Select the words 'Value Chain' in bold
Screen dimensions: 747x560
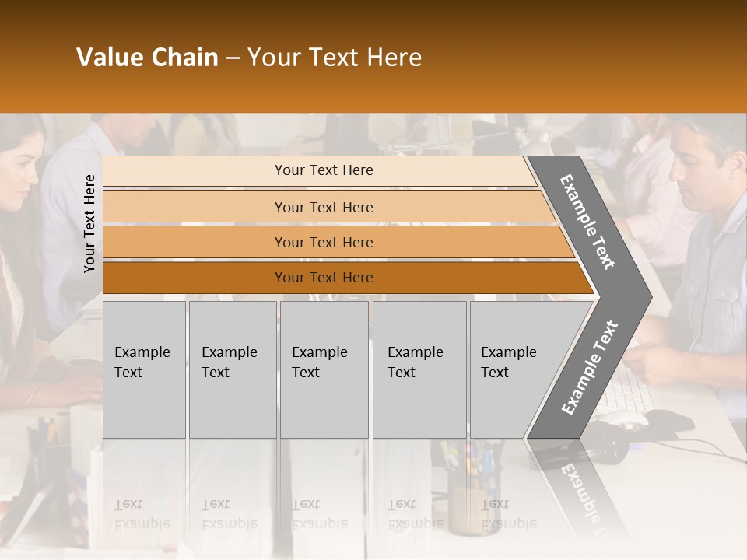(147, 57)
